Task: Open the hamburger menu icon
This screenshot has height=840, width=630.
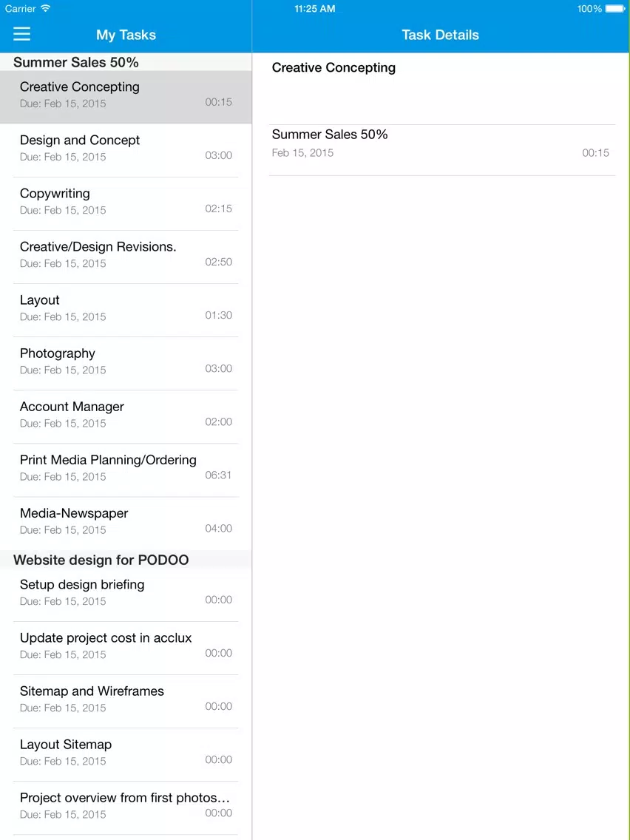Action: tap(22, 34)
